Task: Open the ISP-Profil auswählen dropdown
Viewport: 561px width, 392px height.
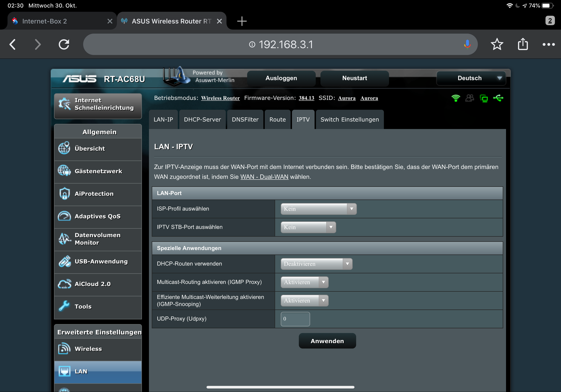Action: point(319,209)
